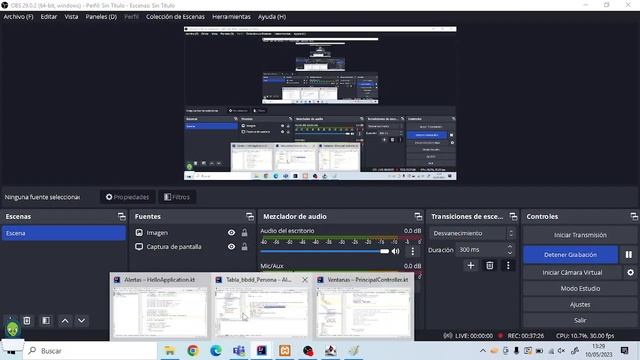Open IntelliJ IDEA from the taskbar
This screenshot has height=360, width=640.
(262, 351)
